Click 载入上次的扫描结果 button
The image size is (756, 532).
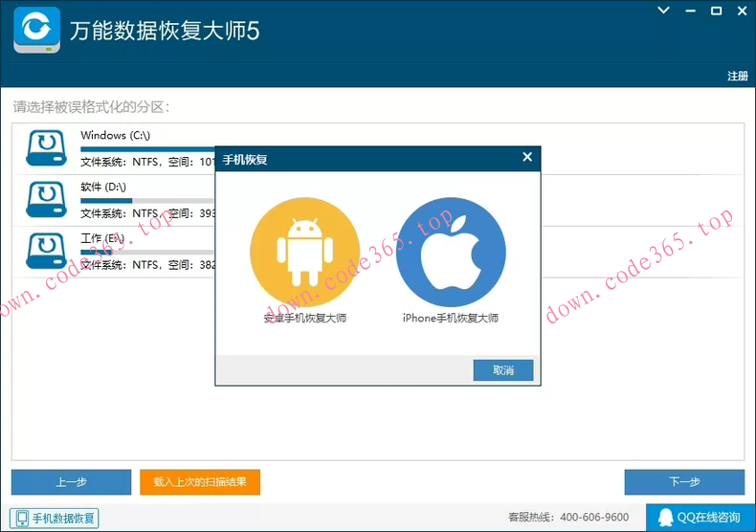pos(200,482)
